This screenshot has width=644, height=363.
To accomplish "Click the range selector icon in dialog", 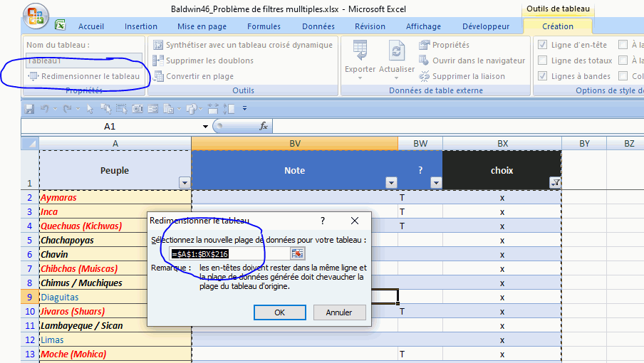I will 297,253.
